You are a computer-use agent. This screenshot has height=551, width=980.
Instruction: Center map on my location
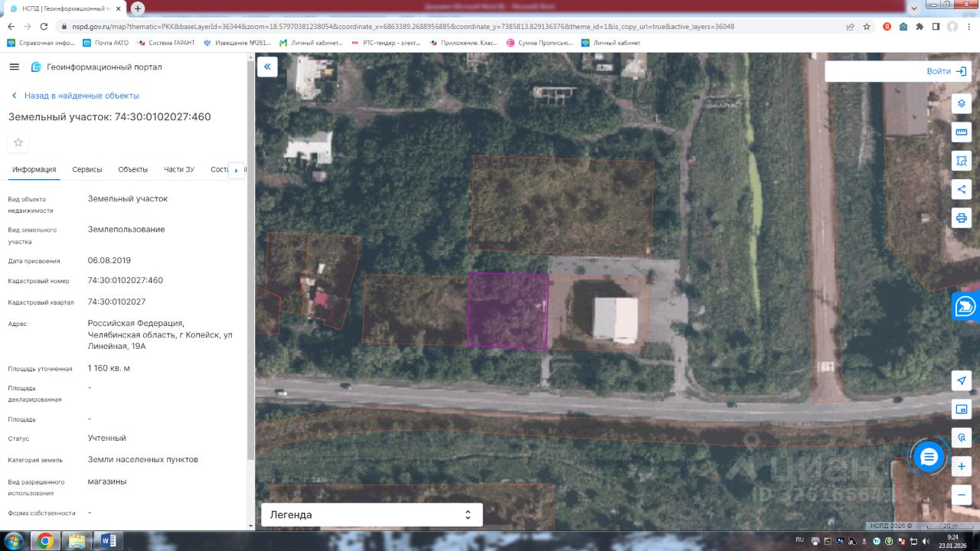(962, 380)
